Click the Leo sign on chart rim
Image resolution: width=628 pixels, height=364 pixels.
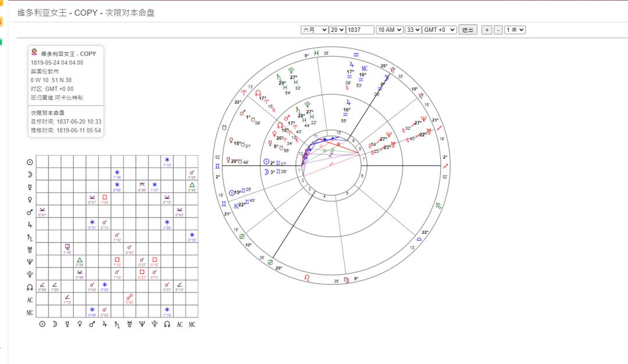(307, 277)
